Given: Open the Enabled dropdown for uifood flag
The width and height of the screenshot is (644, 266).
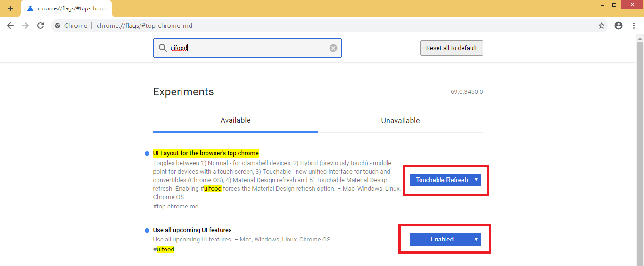Looking at the screenshot, I should click(445, 239).
